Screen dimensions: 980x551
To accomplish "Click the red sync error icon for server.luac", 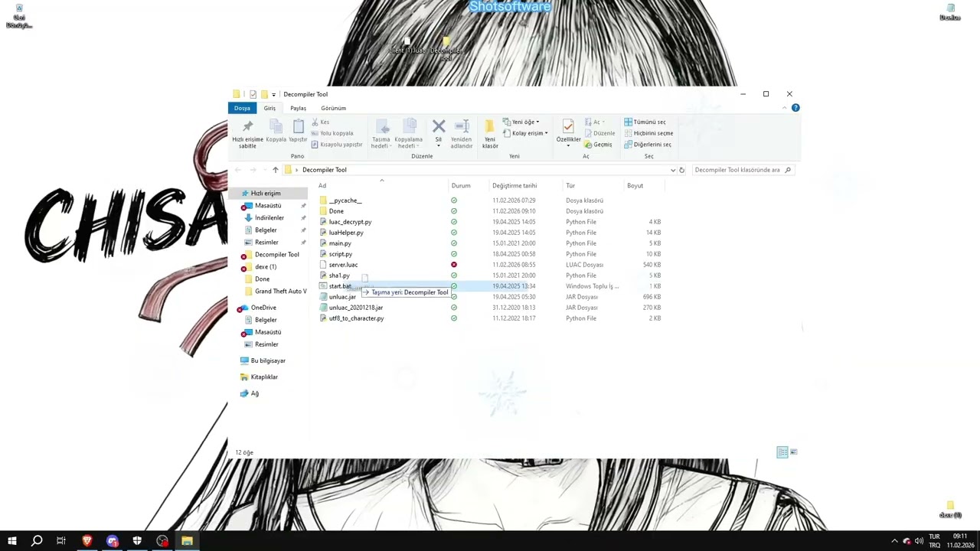I will click(454, 265).
